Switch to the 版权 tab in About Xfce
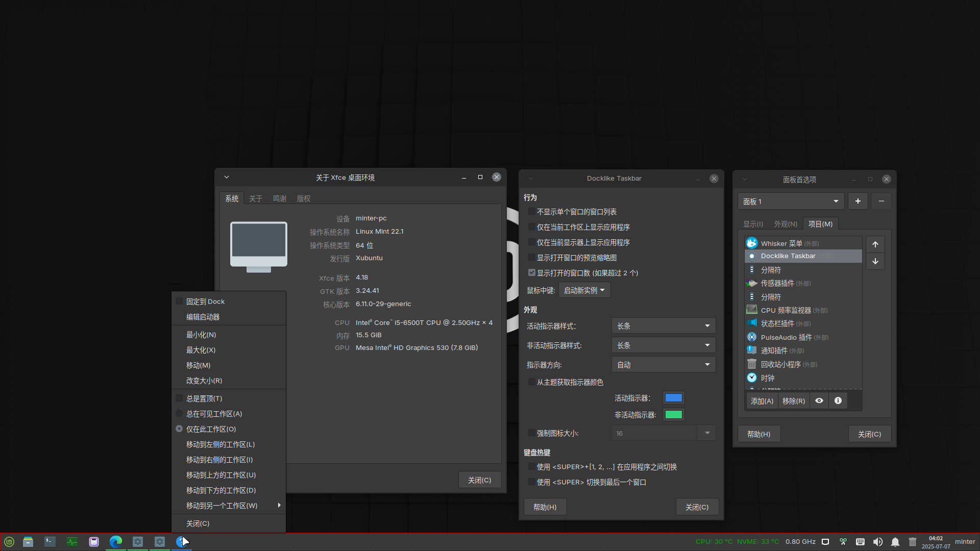The height and width of the screenshot is (551, 980). pos(304,198)
